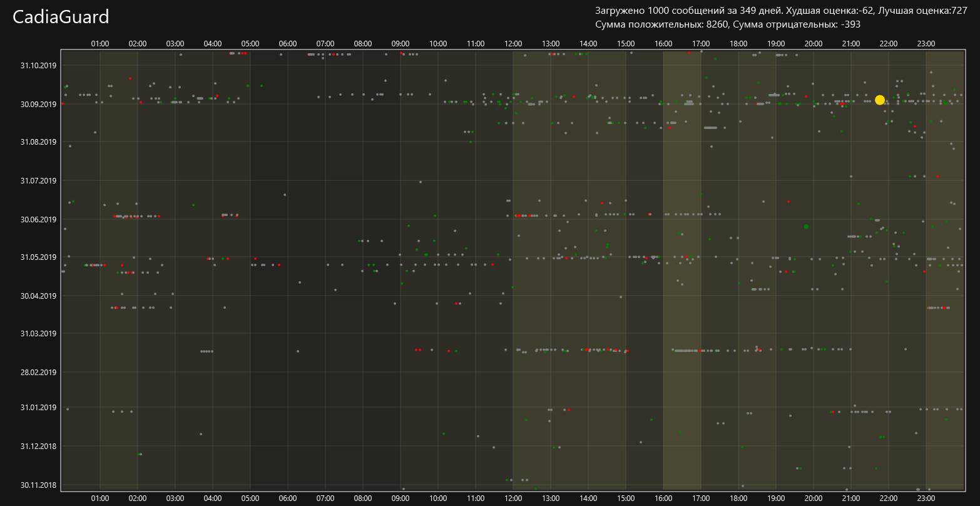Viewport: 980px width, 506px height.
Task: Click 19:00 on the top time axis
Action: [776, 44]
